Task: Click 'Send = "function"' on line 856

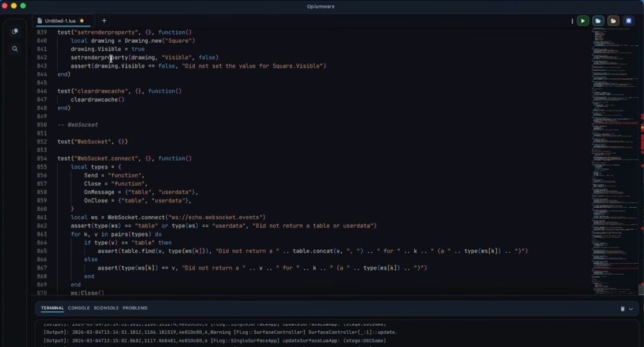Action: (114, 176)
